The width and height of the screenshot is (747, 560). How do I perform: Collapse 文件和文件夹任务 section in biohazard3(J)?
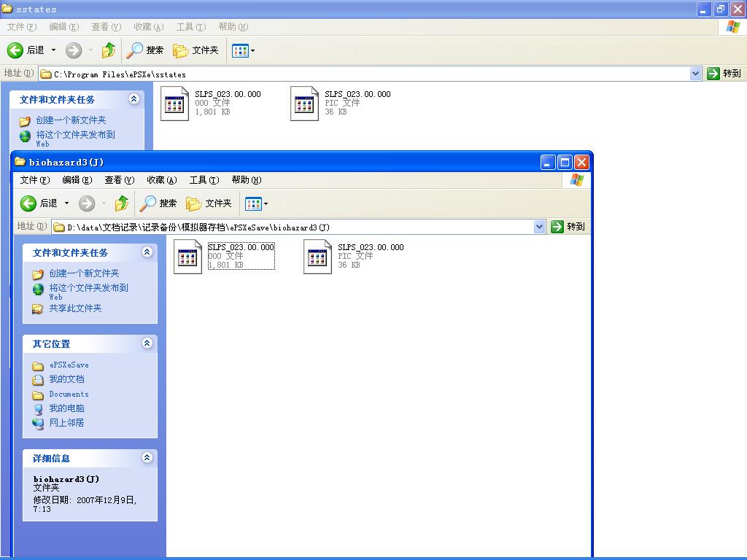[147, 252]
